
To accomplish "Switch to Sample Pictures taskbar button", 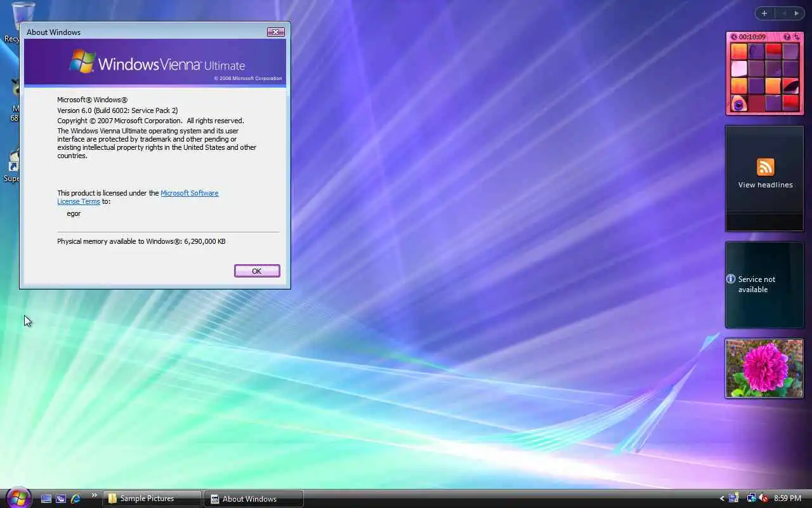I will coord(152,498).
